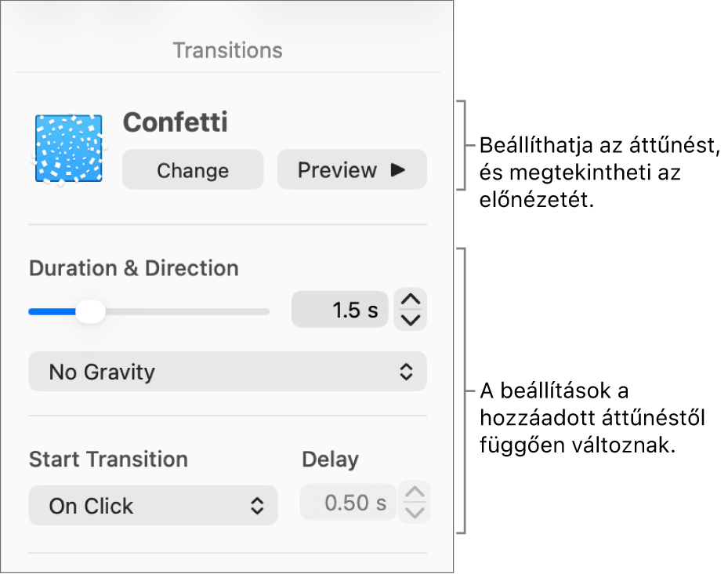Decrease duration with the down stepper arrow

pyautogui.click(x=411, y=319)
